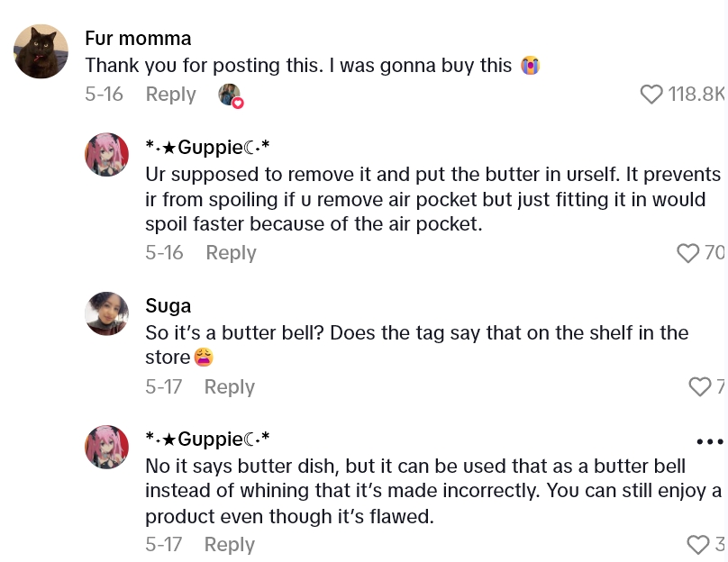Open Fur momma's profile picture
Image resolution: width=728 pixels, height=562 pixels.
pyautogui.click(x=41, y=51)
